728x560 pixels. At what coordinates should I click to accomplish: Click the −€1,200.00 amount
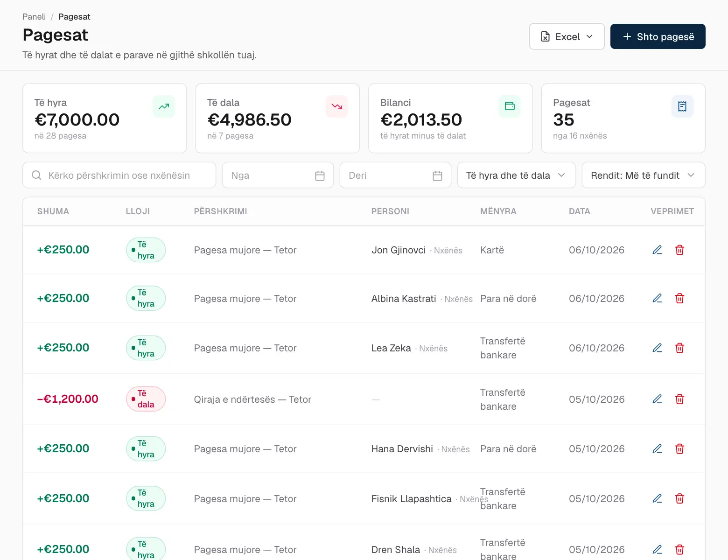coord(68,399)
